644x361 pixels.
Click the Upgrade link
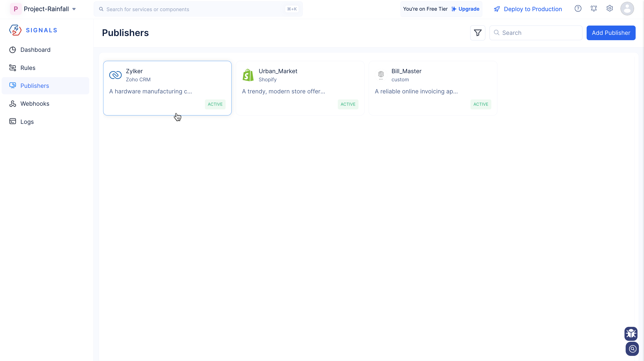coord(469,9)
